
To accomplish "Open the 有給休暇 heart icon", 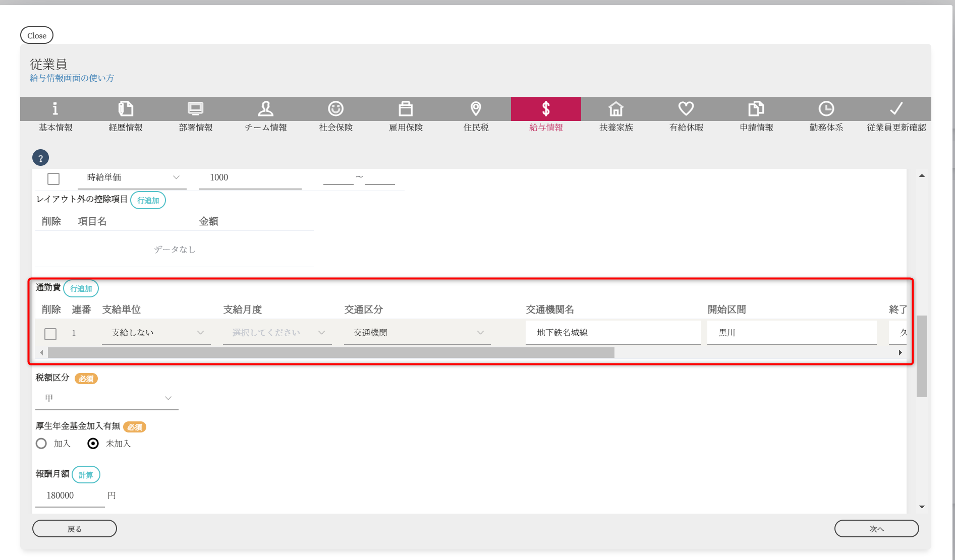I will point(686,108).
